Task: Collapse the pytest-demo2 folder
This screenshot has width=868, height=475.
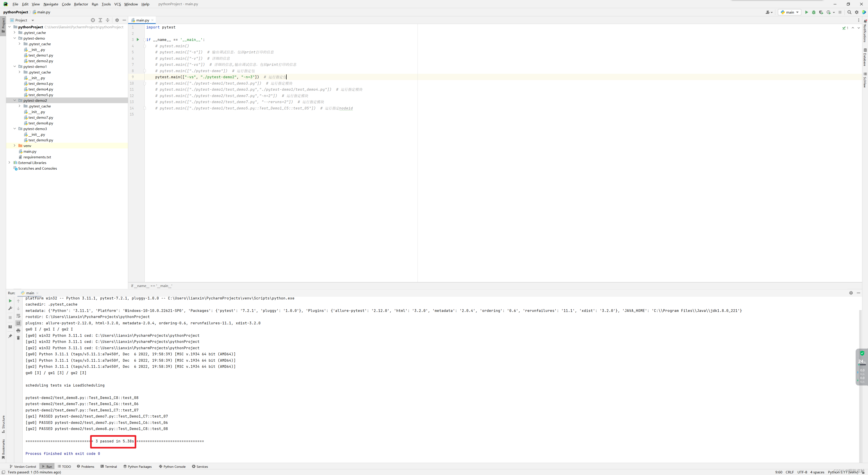Action: pyautogui.click(x=15, y=100)
